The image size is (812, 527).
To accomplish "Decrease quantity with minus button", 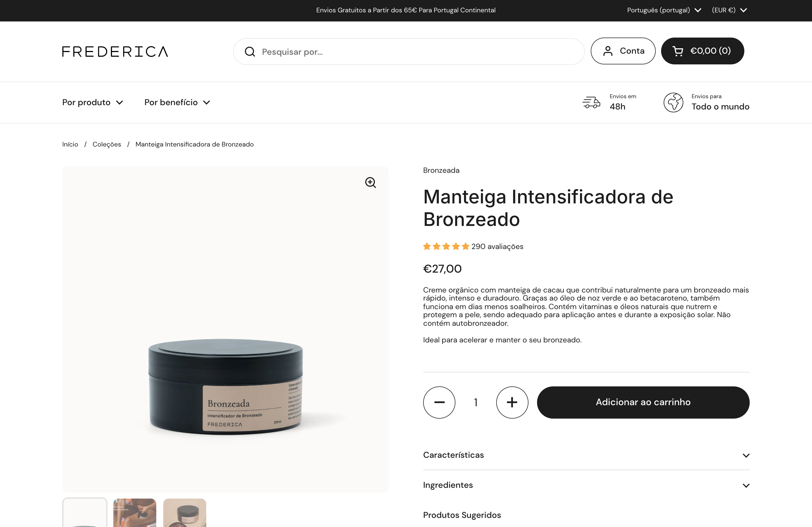I will 439,402.
